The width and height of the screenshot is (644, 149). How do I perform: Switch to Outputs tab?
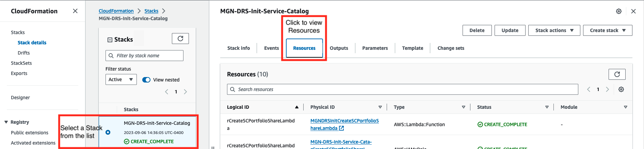(339, 48)
